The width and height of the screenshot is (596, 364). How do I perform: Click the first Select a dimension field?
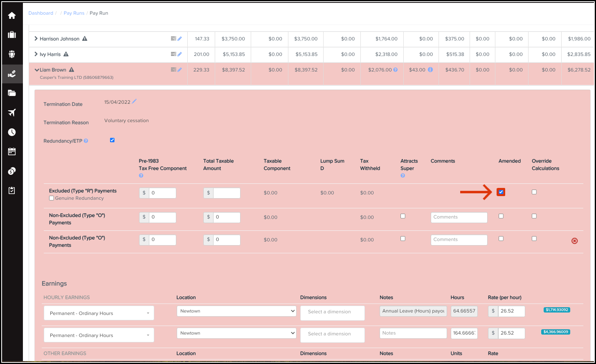coord(332,312)
